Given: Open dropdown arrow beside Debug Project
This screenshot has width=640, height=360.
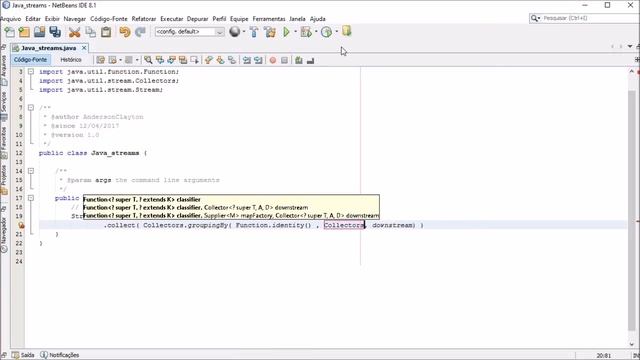Looking at the screenshot, I should click(x=316, y=32).
